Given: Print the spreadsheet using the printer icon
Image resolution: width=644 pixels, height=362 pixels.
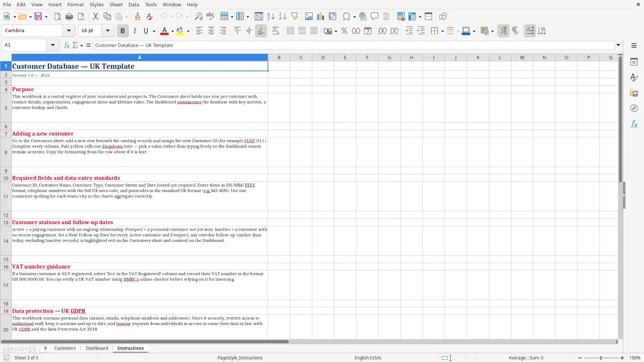Looking at the screenshot, I should click(69, 17).
